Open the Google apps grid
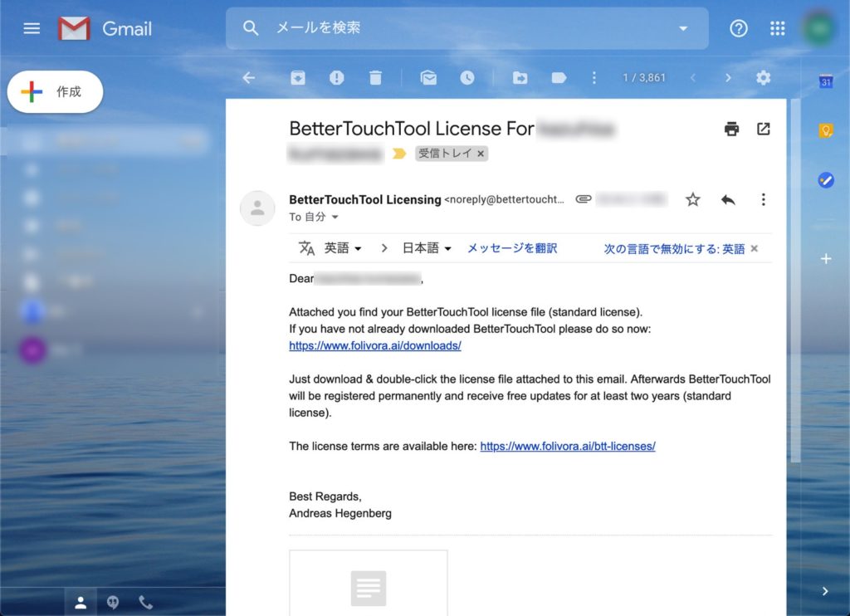 click(777, 28)
